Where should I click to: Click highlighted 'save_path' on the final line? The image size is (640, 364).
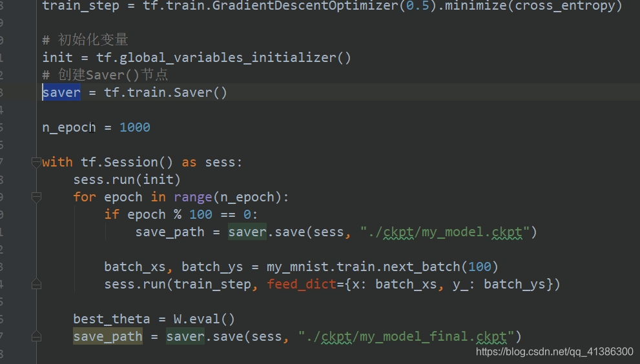108,337
